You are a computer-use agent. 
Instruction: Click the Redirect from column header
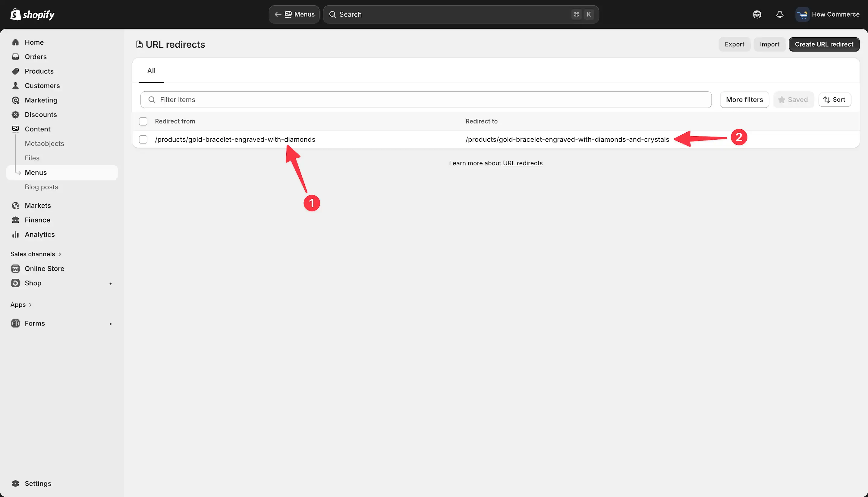tap(175, 121)
